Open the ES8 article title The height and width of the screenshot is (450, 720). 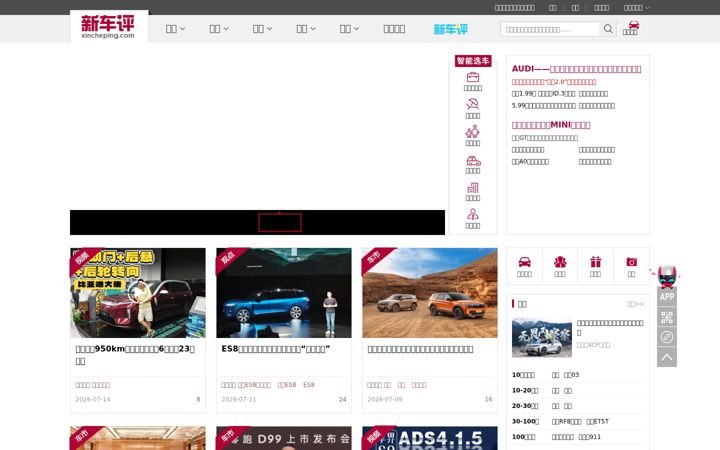276,349
